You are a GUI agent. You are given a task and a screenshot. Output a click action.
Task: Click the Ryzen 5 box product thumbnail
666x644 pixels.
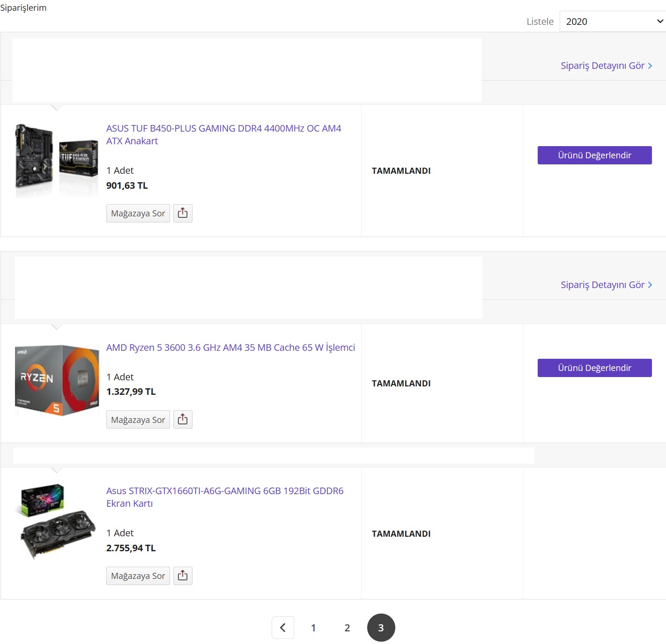click(57, 380)
